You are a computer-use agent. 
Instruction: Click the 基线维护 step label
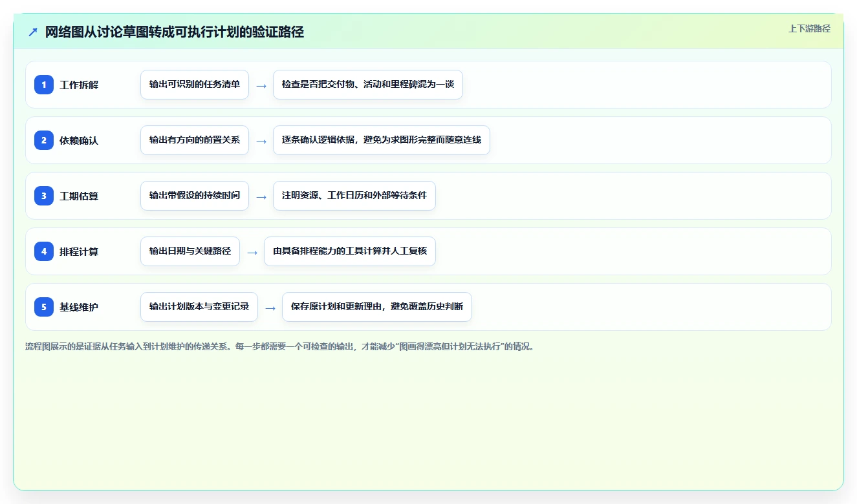(79, 307)
